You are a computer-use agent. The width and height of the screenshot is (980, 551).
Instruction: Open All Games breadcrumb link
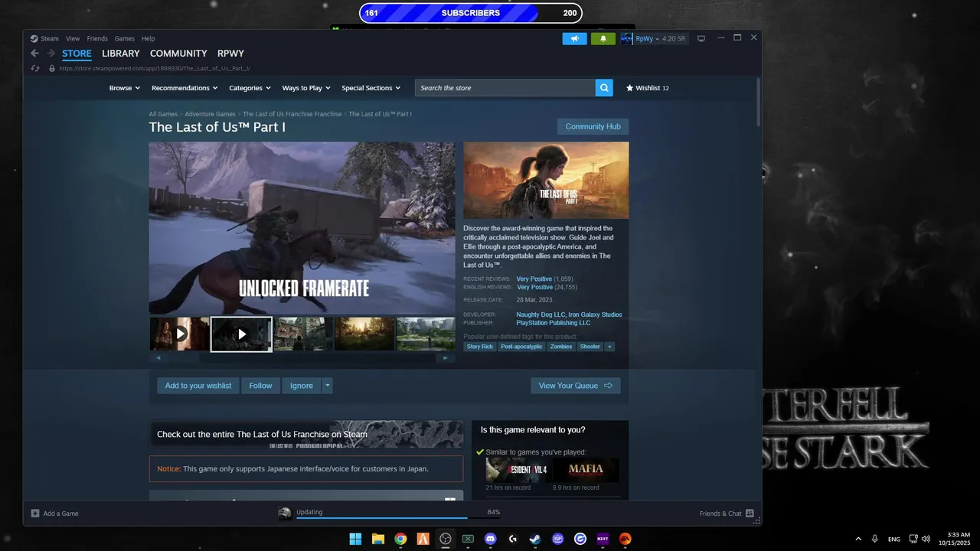coord(163,114)
